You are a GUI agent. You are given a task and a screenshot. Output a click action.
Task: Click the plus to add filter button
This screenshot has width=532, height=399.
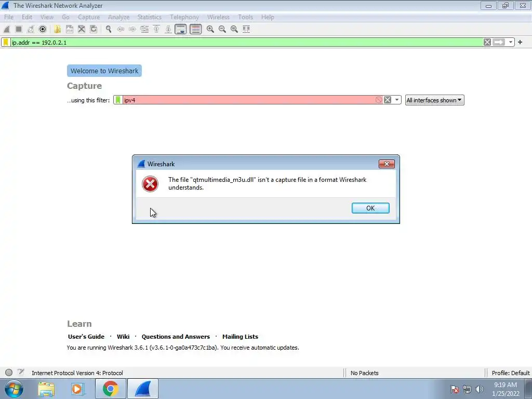pyautogui.click(x=520, y=42)
